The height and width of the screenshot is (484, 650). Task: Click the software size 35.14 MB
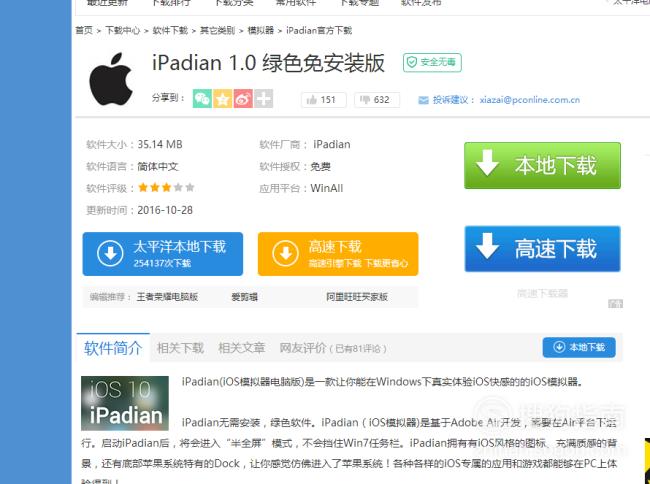pos(160,144)
